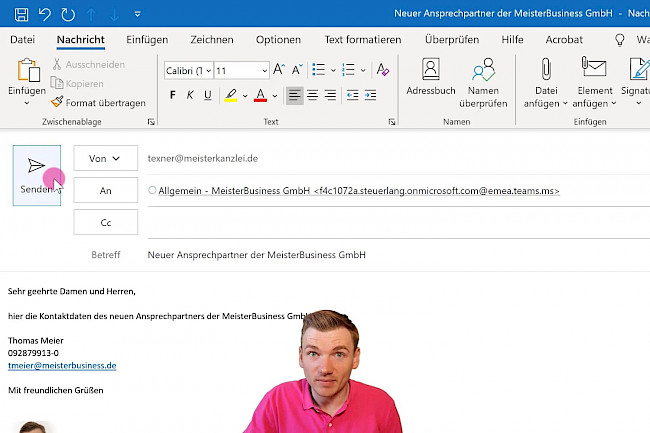The image size is (650, 433).
Task: Align text left
Action: [x=295, y=96]
